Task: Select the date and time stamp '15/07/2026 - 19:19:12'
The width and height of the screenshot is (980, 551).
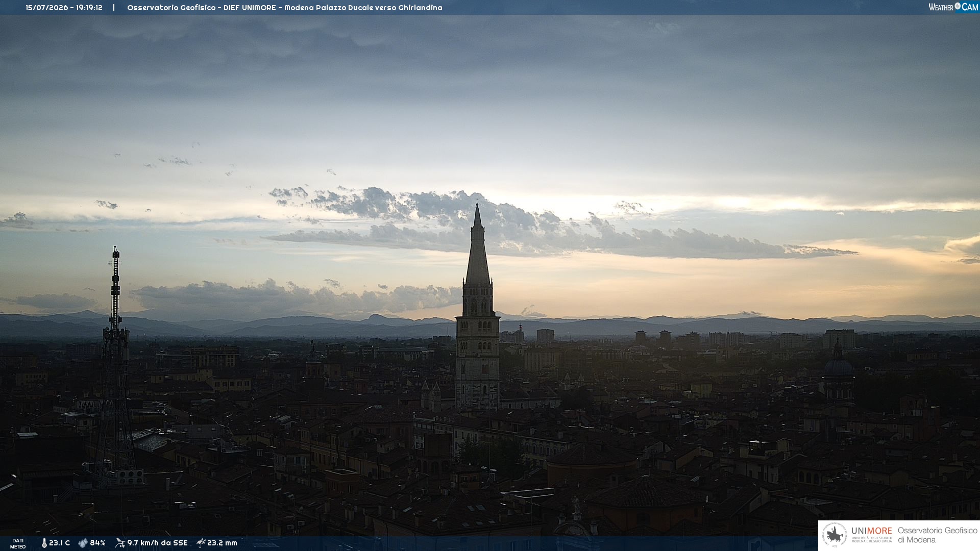Action: (64, 8)
